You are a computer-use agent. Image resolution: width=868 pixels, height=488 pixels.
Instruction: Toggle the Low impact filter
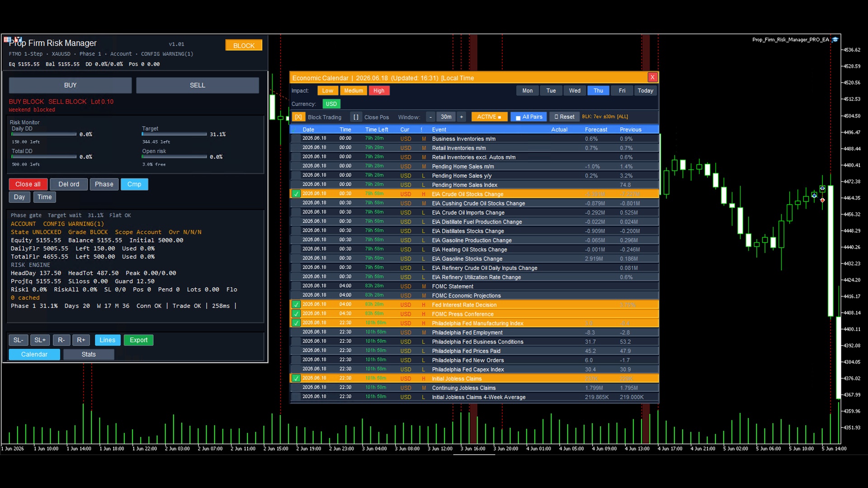328,91
